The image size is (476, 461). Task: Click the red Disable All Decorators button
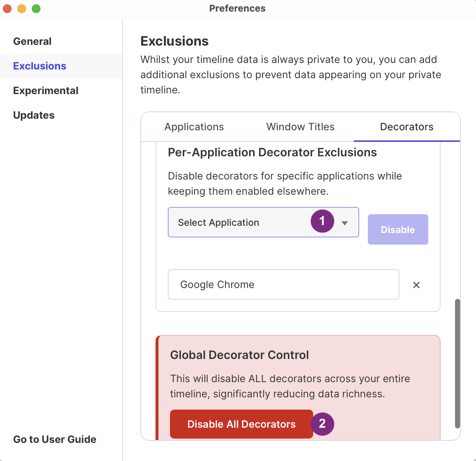241,424
